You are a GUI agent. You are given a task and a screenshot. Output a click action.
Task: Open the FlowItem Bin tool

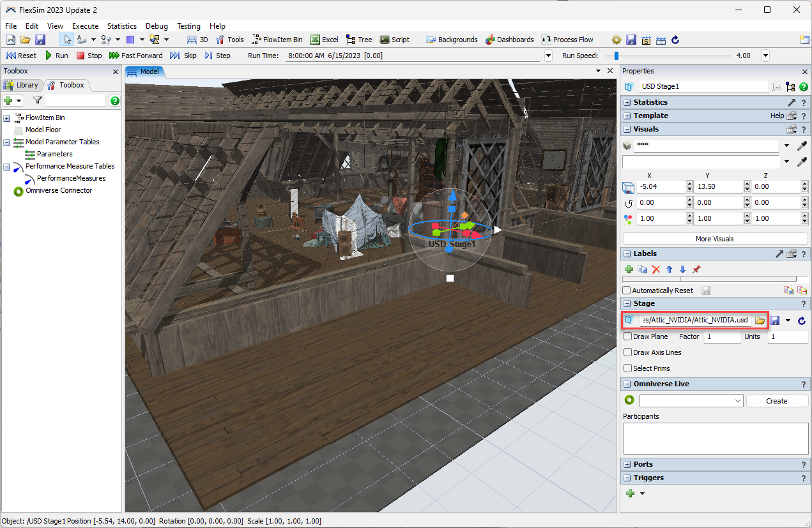coord(277,40)
